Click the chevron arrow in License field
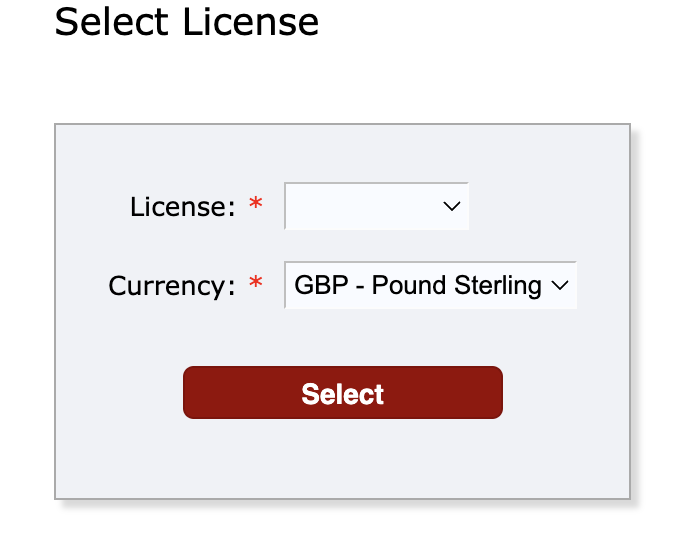This screenshot has width=698, height=542. [x=451, y=206]
